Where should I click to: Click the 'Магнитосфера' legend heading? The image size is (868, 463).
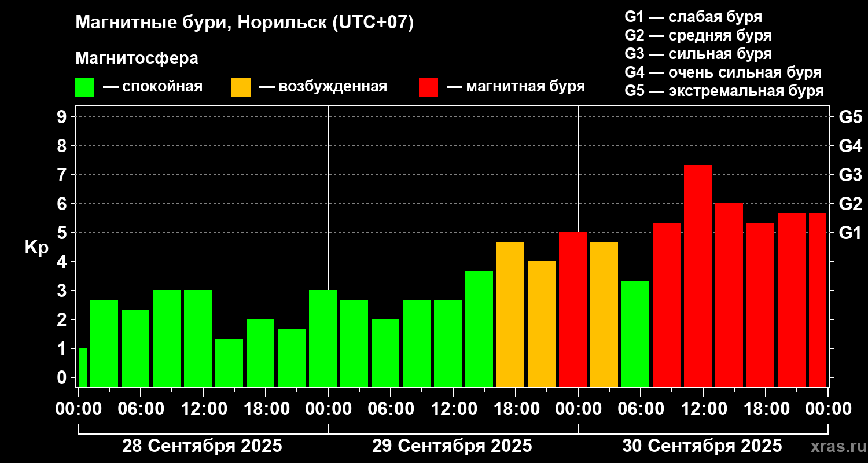coord(137,58)
